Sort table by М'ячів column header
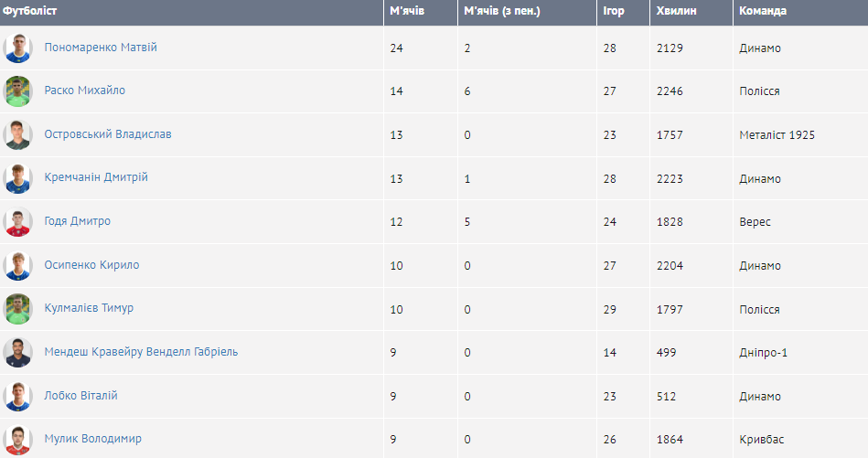The image size is (868, 458). (407, 12)
